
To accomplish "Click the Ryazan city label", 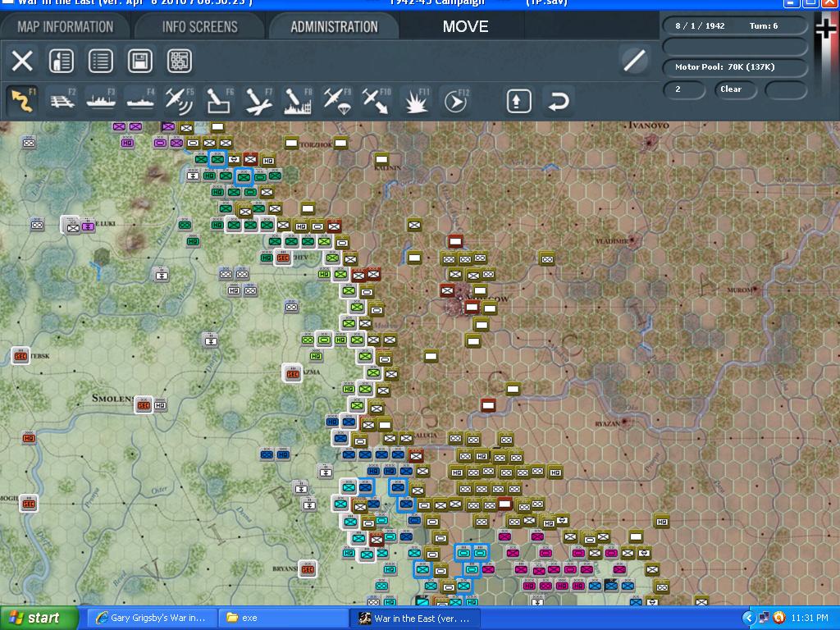I will coord(608,424).
